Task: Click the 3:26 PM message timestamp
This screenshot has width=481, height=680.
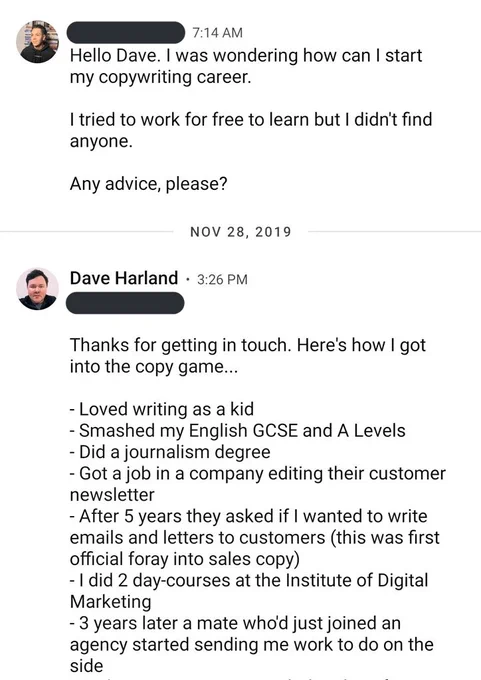Action: click(x=222, y=280)
